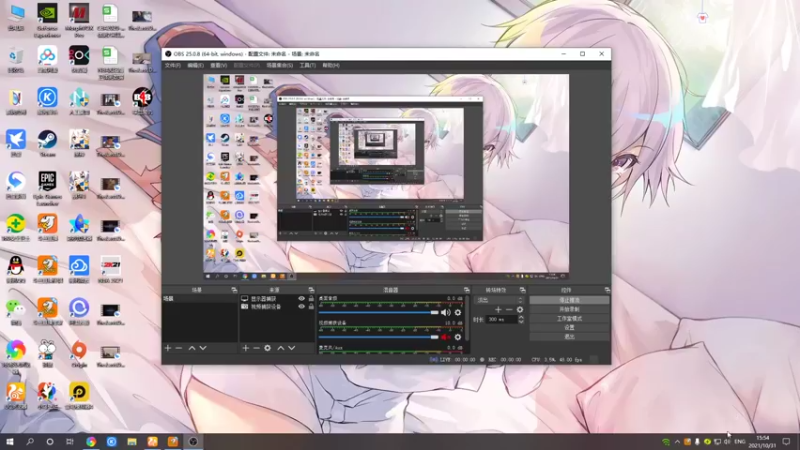The height and width of the screenshot is (450, 800).
Task: Open GeForce Experience desktop shortcut
Action: click(x=47, y=20)
